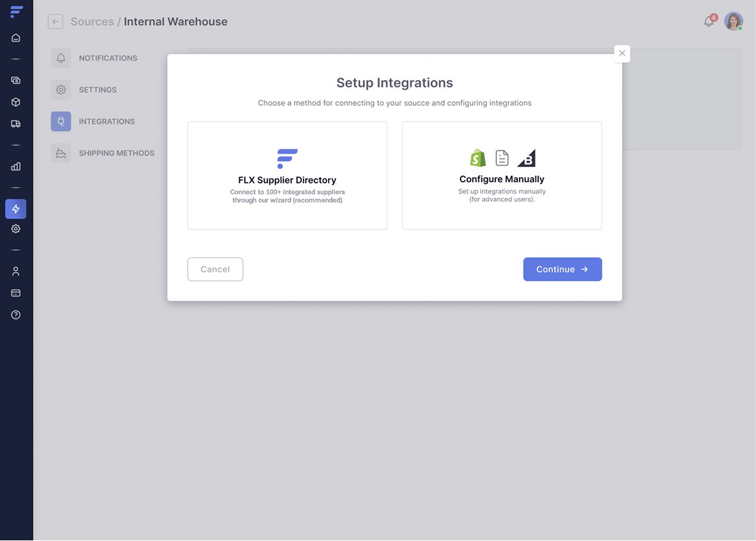Open the INTEGRATIONS tab
The height and width of the screenshot is (541, 756).
(x=107, y=121)
